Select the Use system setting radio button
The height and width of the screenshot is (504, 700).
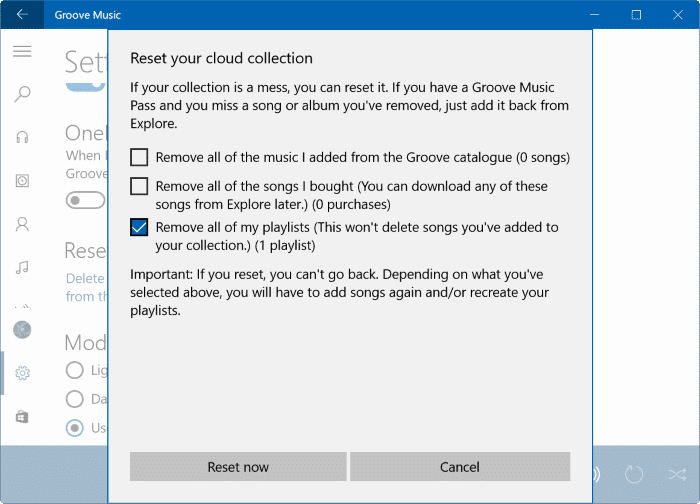click(x=75, y=428)
